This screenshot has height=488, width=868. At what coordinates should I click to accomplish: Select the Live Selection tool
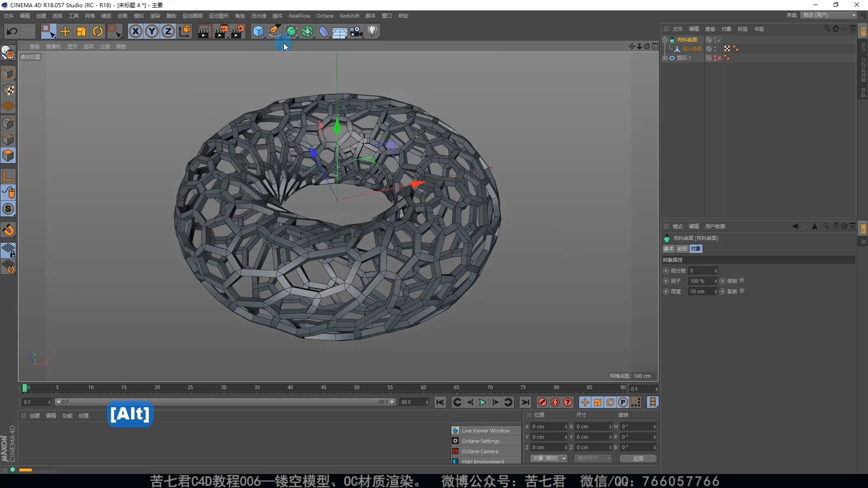click(x=48, y=31)
